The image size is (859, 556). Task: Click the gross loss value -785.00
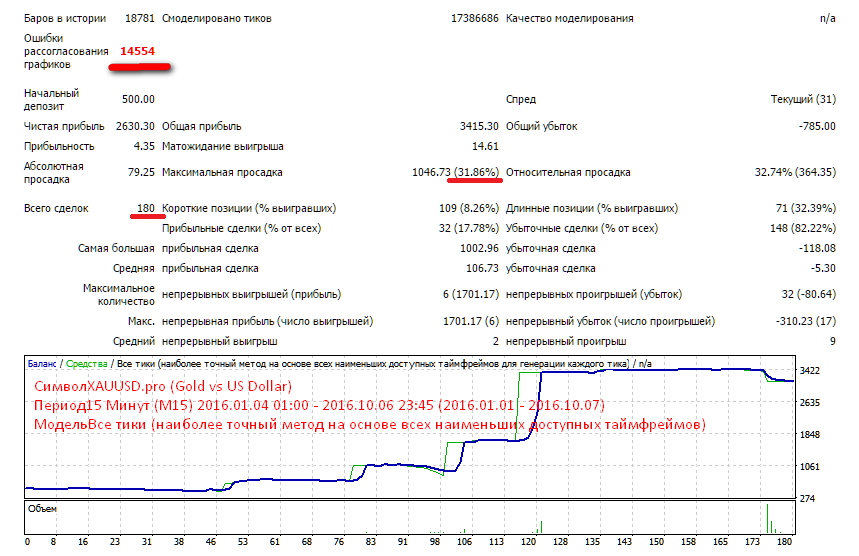817,126
